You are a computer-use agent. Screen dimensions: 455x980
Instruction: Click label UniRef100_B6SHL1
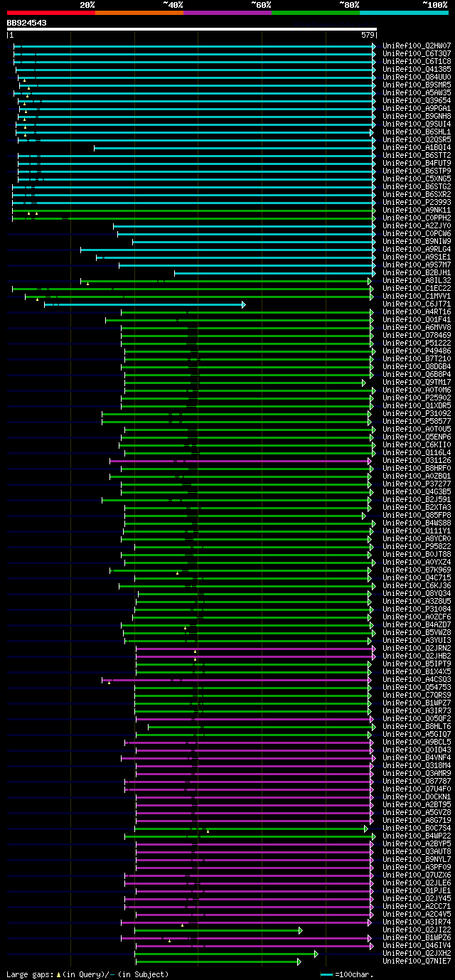point(417,132)
